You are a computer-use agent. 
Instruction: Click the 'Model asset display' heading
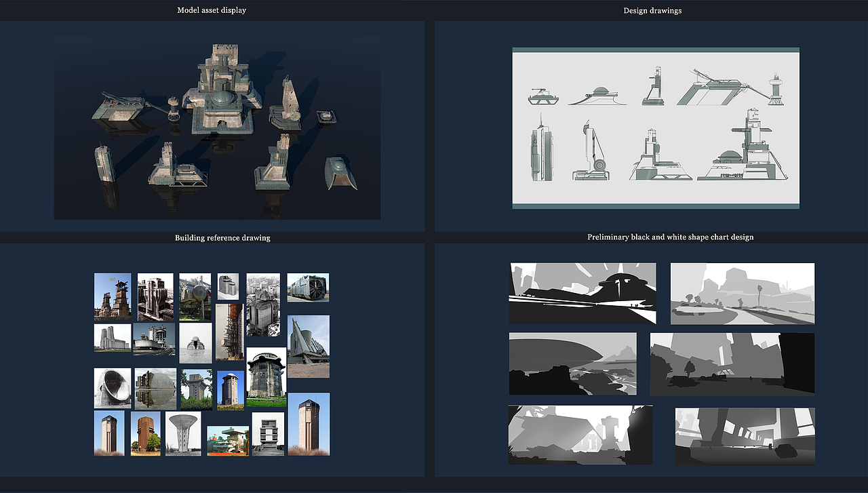(x=212, y=10)
